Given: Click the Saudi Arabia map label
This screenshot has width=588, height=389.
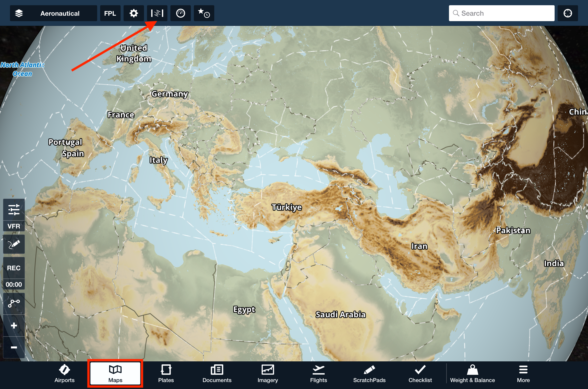Looking at the screenshot, I should [341, 315].
